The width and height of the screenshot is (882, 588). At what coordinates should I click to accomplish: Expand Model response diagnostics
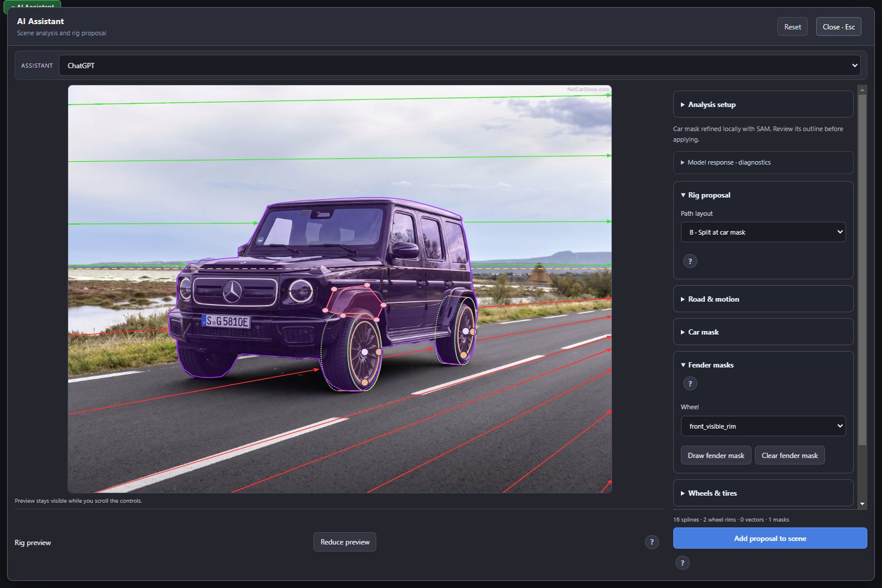[x=763, y=162]
